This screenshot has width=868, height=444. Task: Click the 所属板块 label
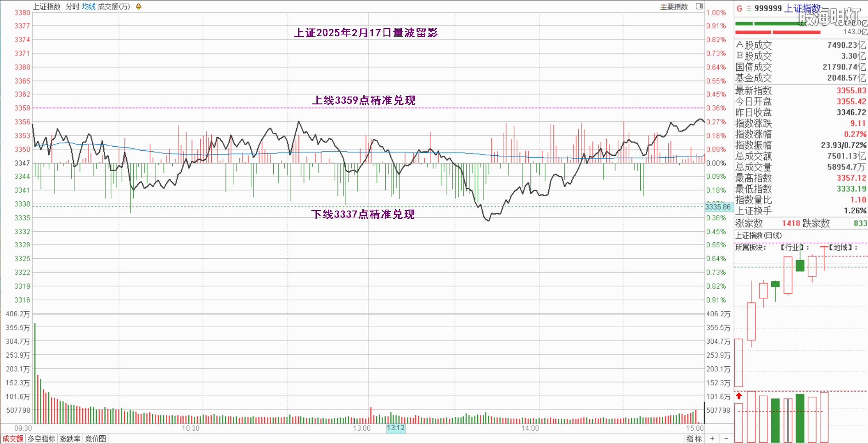(750, 247)
